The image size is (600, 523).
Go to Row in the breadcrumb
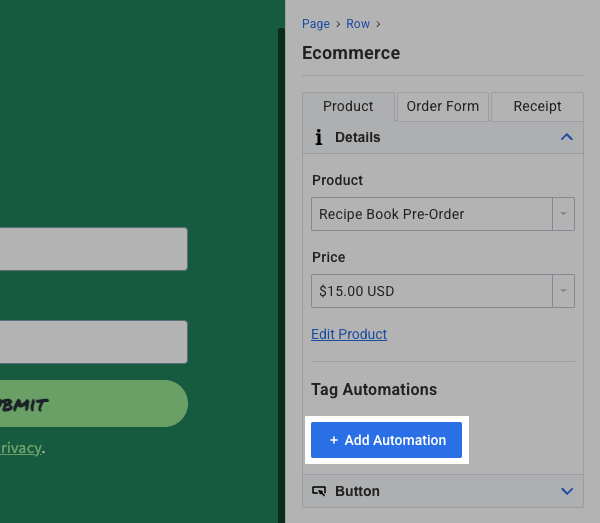pyautogui.click(x=358, y=24)
